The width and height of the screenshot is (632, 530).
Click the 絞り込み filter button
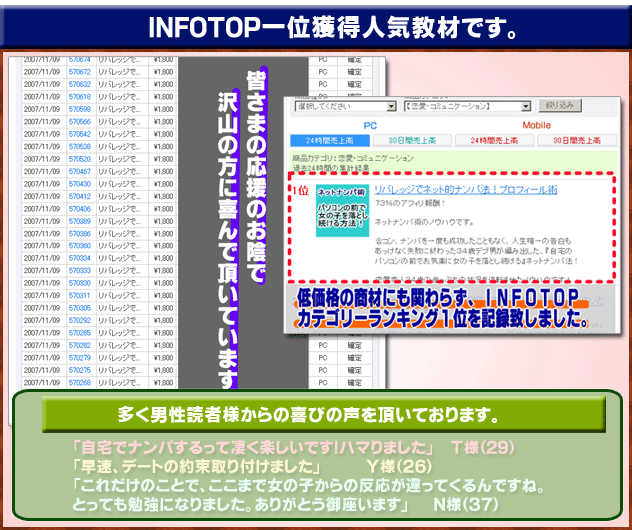click(x=560, y=105)
